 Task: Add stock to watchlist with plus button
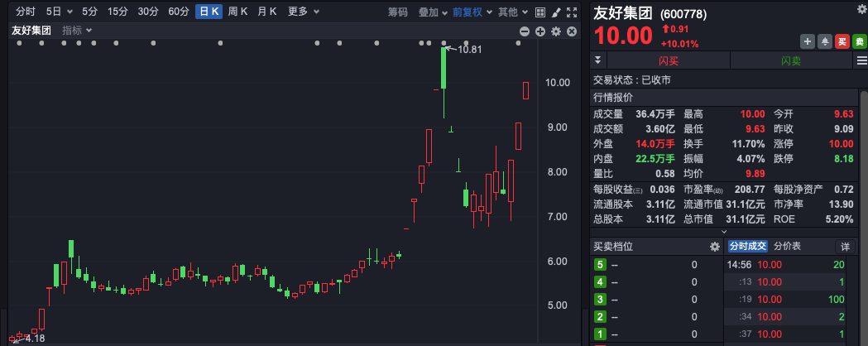click(808, 41)
